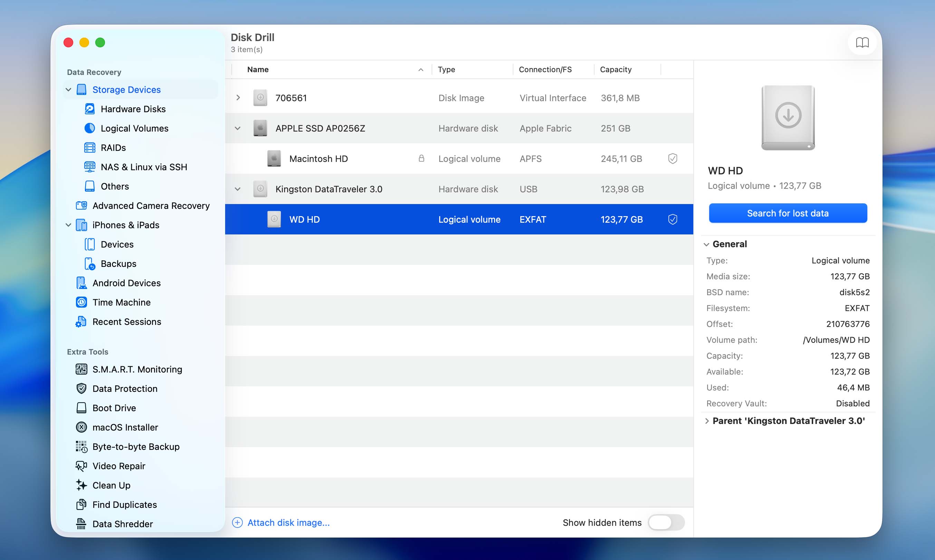Click the Logical Volumes pie icon
Screen dimensions: 935x560
89,128
